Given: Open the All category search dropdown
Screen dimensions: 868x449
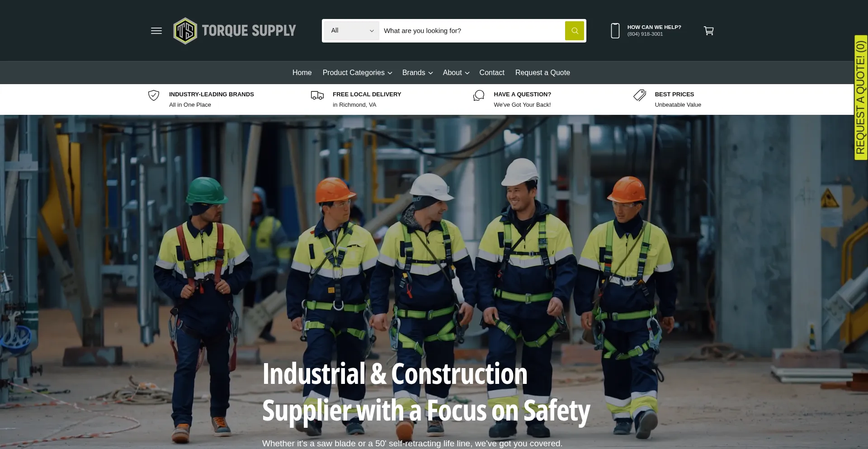Looking at the screenshot, I should point(352,31).
